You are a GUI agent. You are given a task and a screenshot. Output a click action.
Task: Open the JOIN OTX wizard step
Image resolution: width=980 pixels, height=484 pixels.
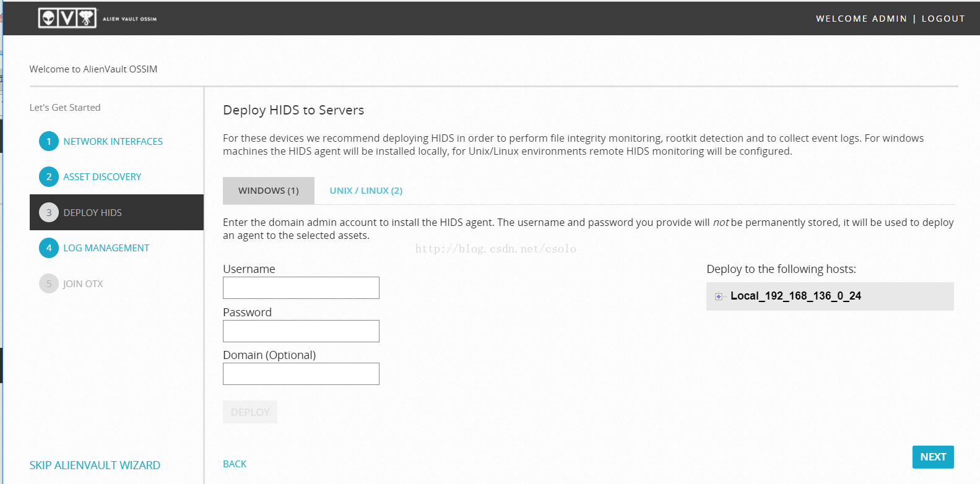[83, 283]
